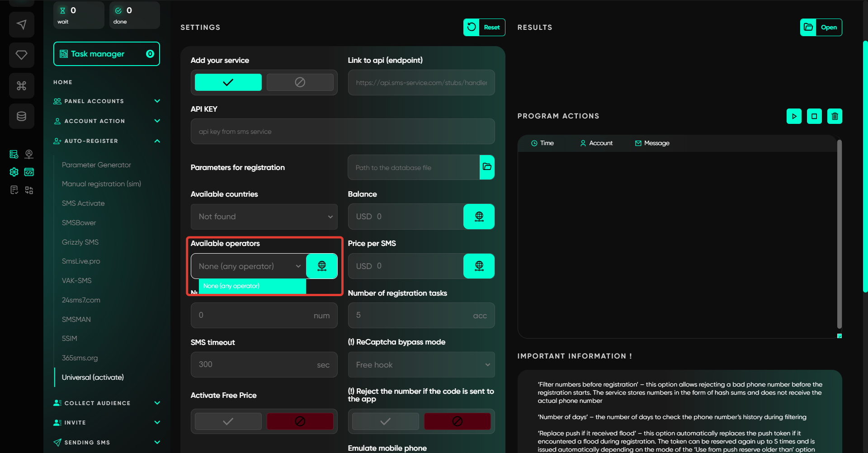Open the SMS Activate menu item

tap(83, 203)
